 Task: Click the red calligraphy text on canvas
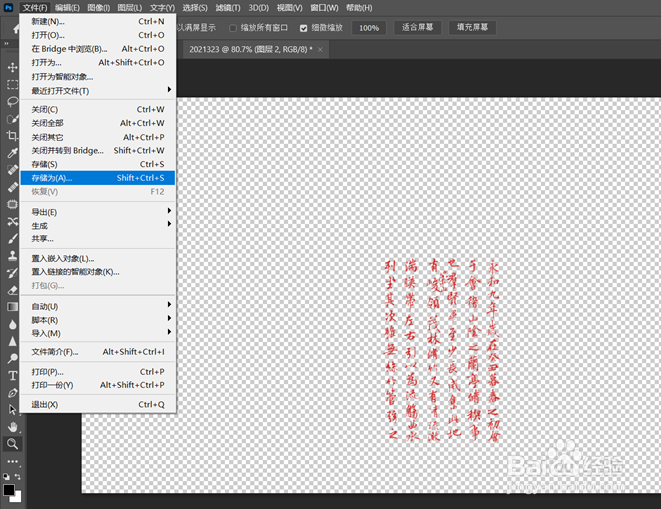click(442, 350)
